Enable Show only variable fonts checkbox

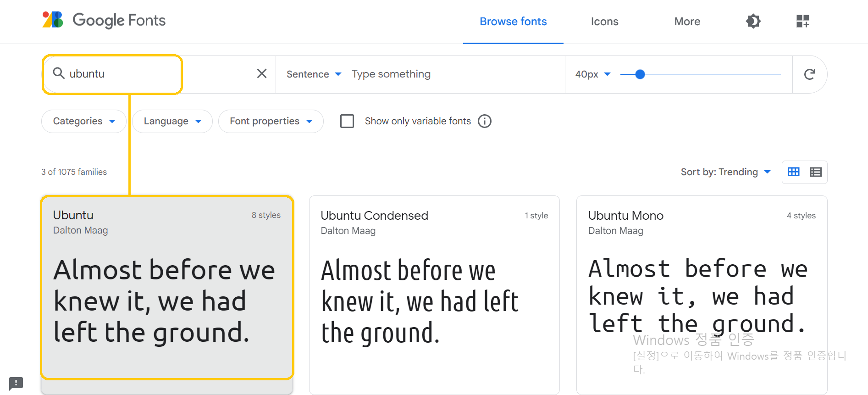point(347,121)
